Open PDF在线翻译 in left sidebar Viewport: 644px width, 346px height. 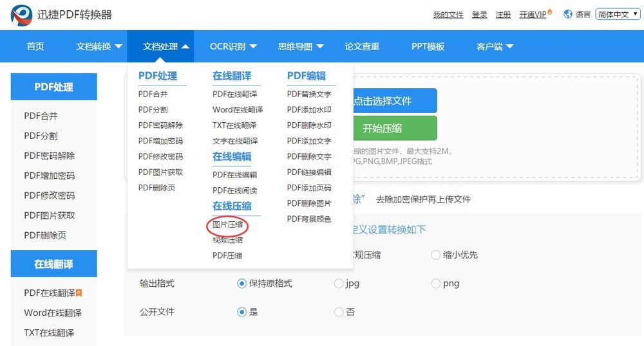(x=50, y=293)
